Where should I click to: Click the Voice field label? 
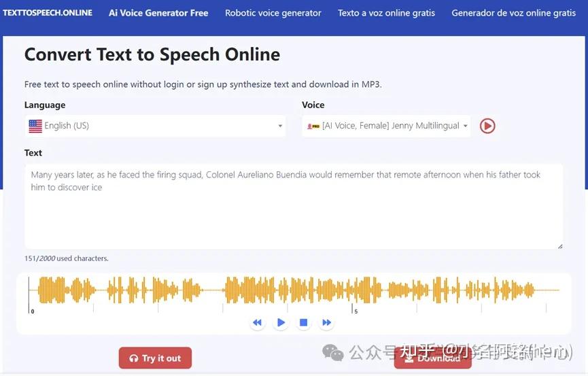click(313, 105)
